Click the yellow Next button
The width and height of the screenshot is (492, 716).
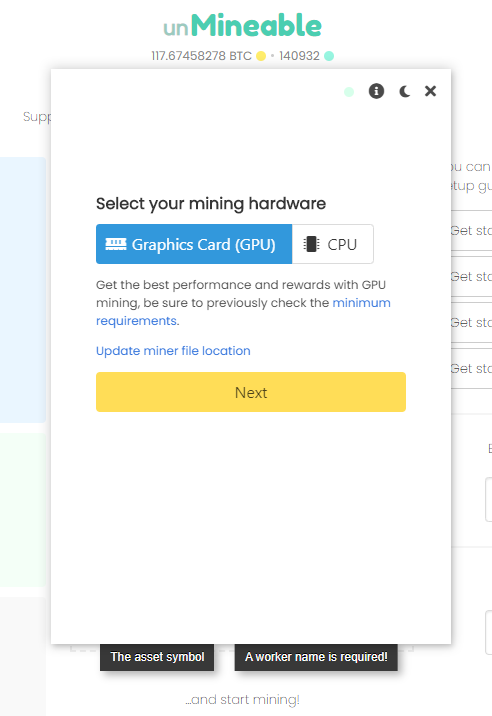251,392
